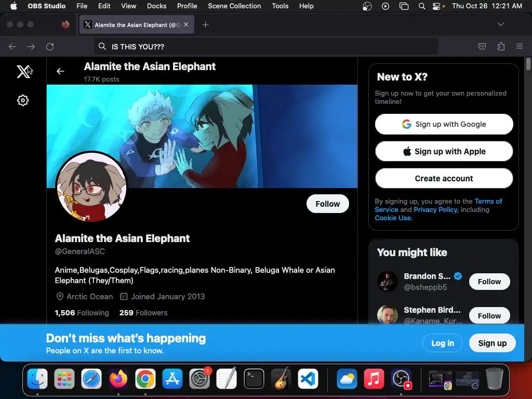Switch to Firefox in the dock

pos(118,379)
